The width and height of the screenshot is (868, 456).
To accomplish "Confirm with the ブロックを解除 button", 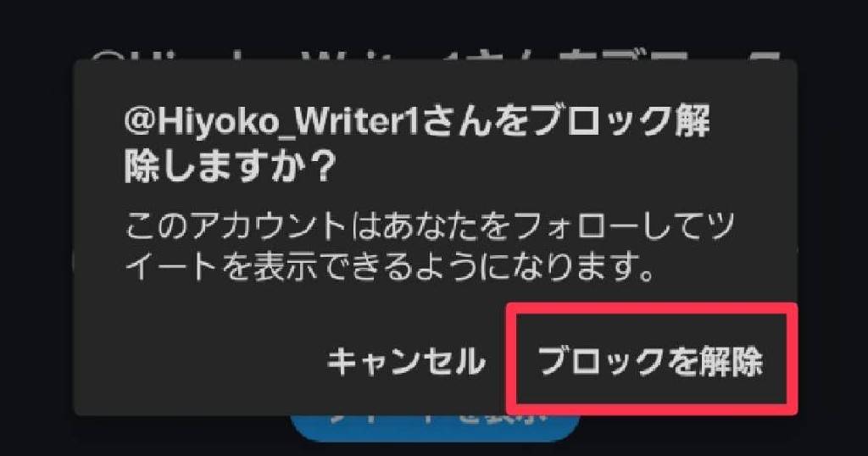I will 650,363.
